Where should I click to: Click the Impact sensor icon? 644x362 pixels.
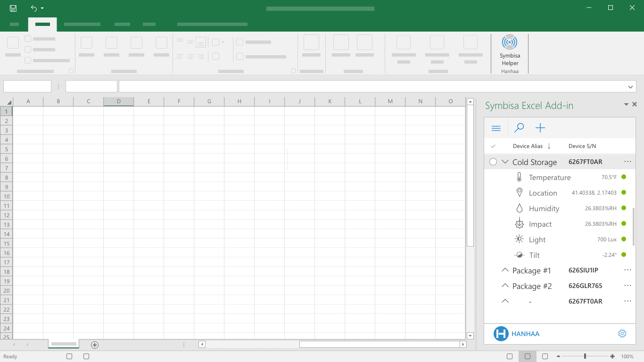(x=519, y=224)
